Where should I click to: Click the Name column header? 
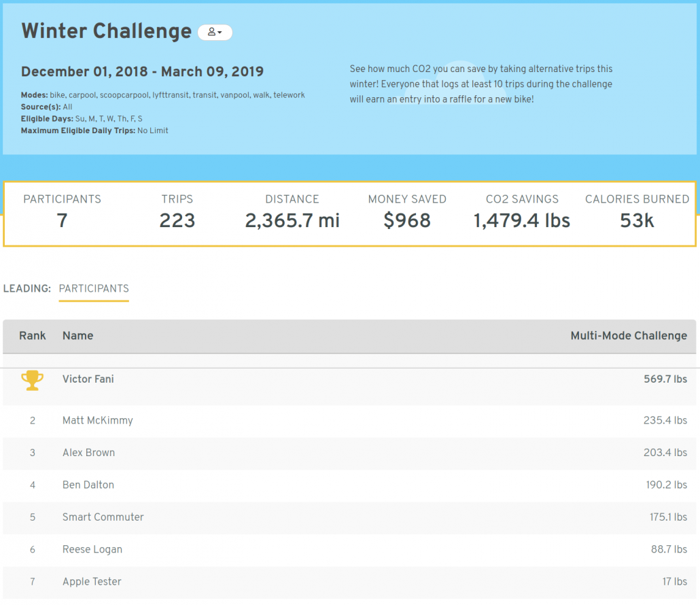click(x=77, y=336)
